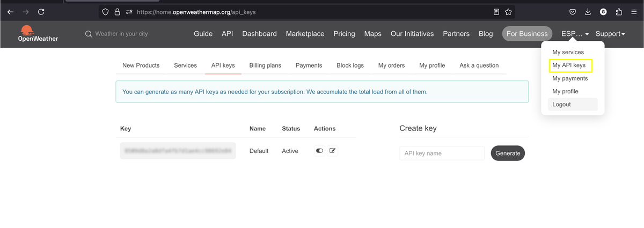Expand the Support dropdown menu
The height and width of the screenshot is (228, 644).
point(610,34)
